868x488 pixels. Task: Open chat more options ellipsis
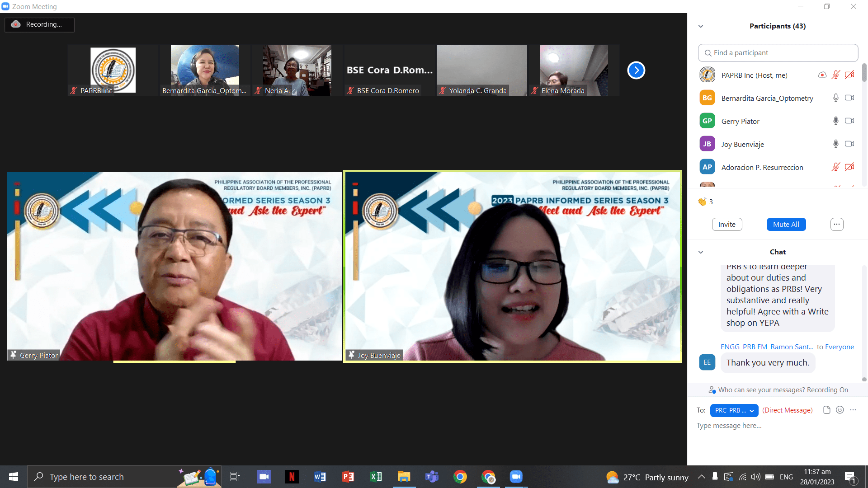coord(853,410)
